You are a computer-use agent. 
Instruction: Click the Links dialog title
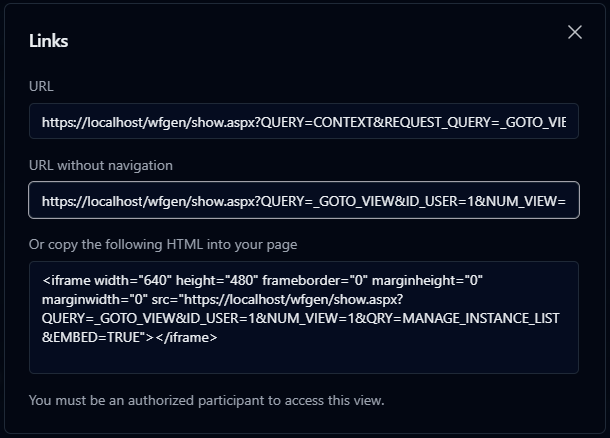[x=48, y=41]
